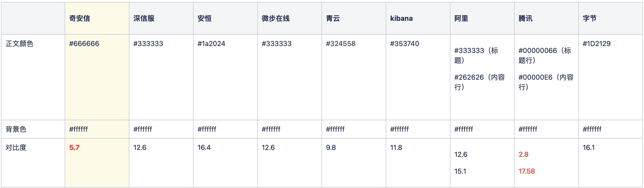This screenshot has width=644, height=188.
Task: Select the #353740 kibana text color
Action: click(404, 44)
